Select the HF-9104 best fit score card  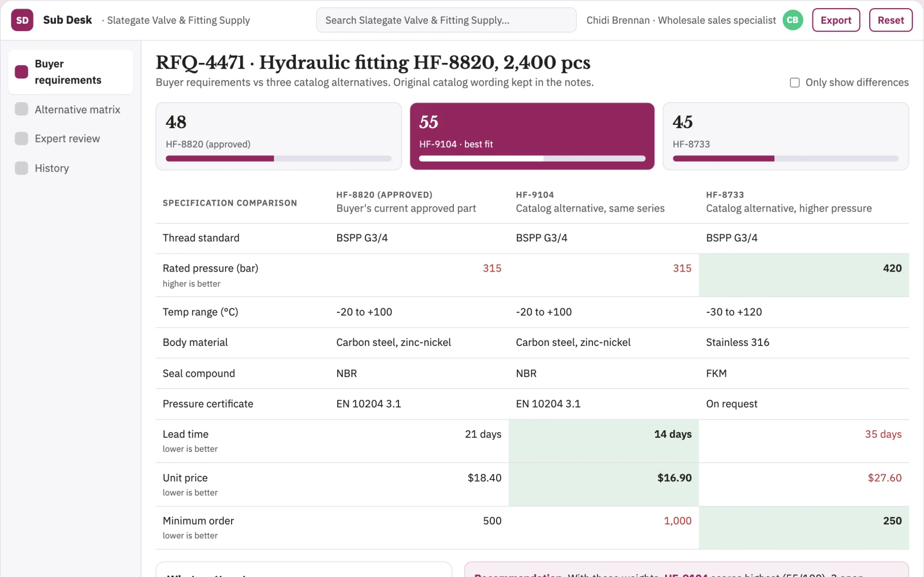(x=532, y=136)
